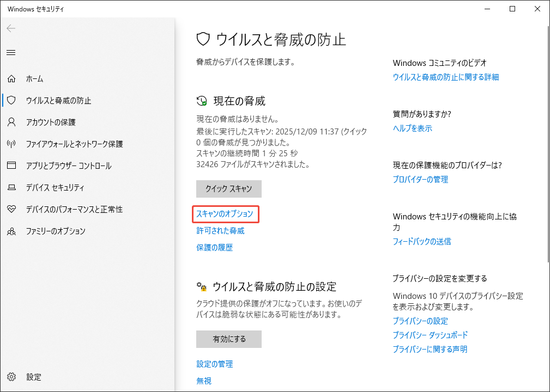Open the プライバシー ダッシュボード
This screenshot has width=550, height=392.
coord(430,335)
